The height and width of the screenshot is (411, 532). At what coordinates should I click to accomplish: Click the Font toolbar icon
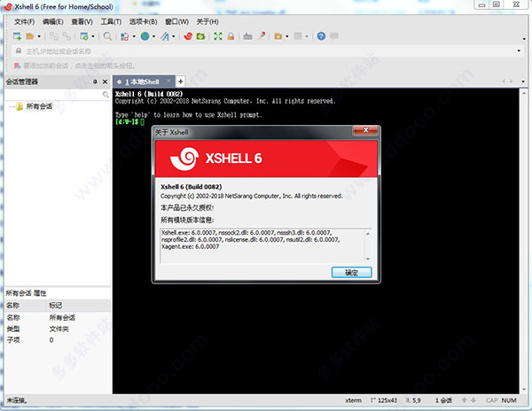pyautogui.click(x=165, y=36)
